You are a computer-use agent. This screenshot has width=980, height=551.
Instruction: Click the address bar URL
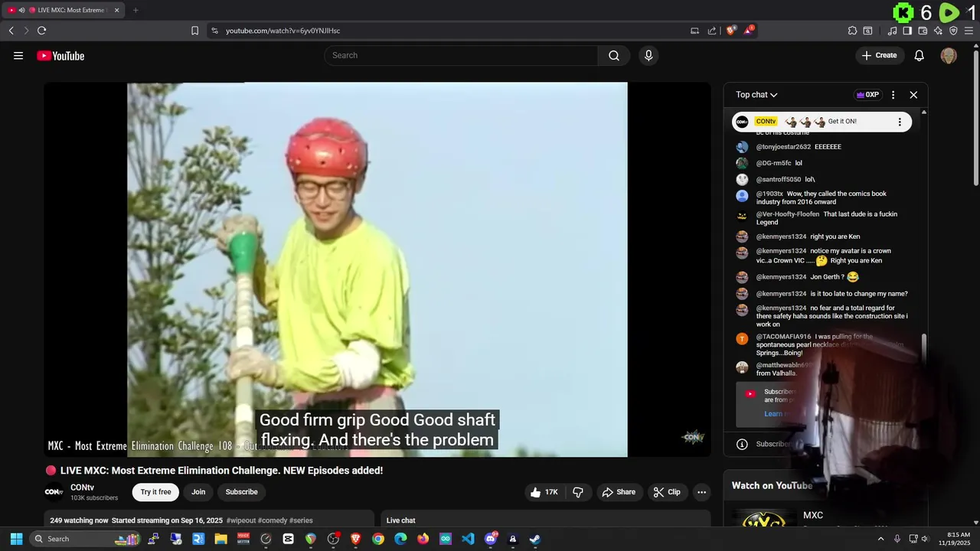point(283,31)
